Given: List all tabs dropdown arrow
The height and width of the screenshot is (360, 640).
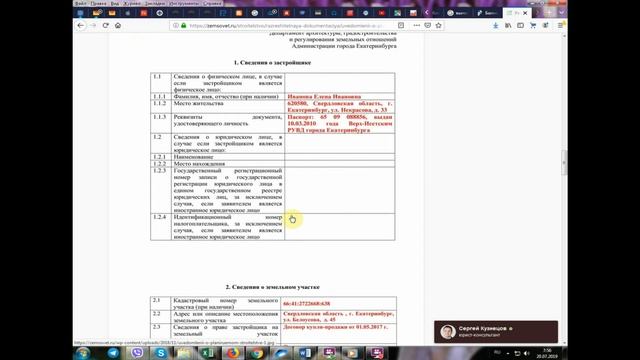Looking at the screenshot, I should coord(562,13).
